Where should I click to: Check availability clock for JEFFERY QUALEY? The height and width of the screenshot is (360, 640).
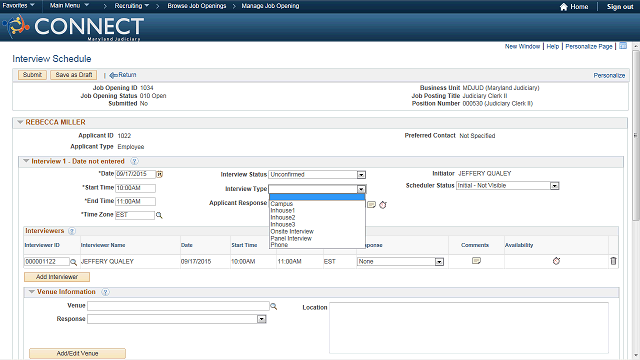556,261
